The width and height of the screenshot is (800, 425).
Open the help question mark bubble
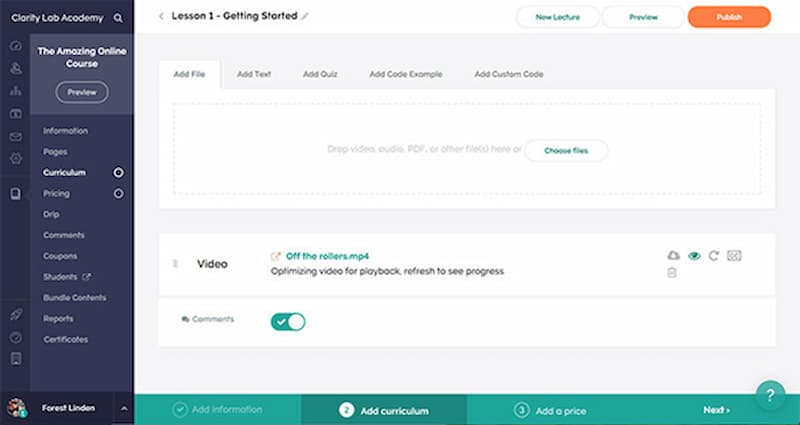point(770,395)
